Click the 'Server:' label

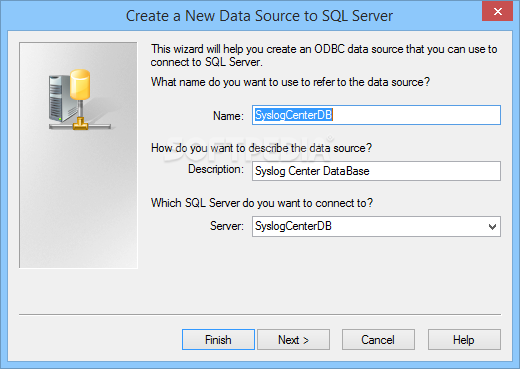(227, 226)
